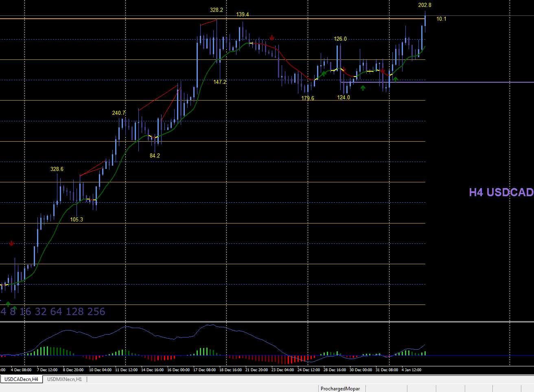Click the 21 Dec 20:00 time axis label

(x=256, y=370)
